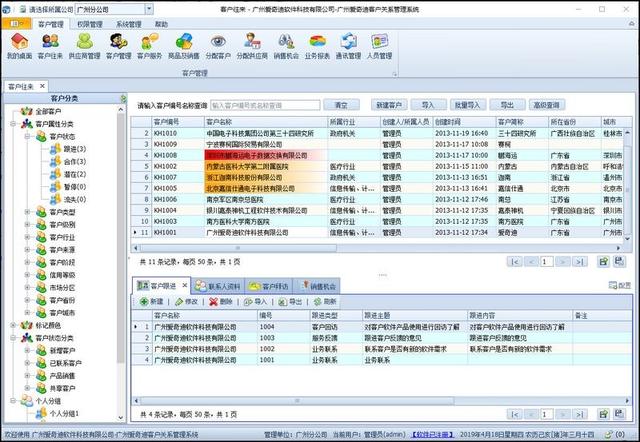Click 新建 follow-up toolbar button
The image size is (640, 442).
151,302
